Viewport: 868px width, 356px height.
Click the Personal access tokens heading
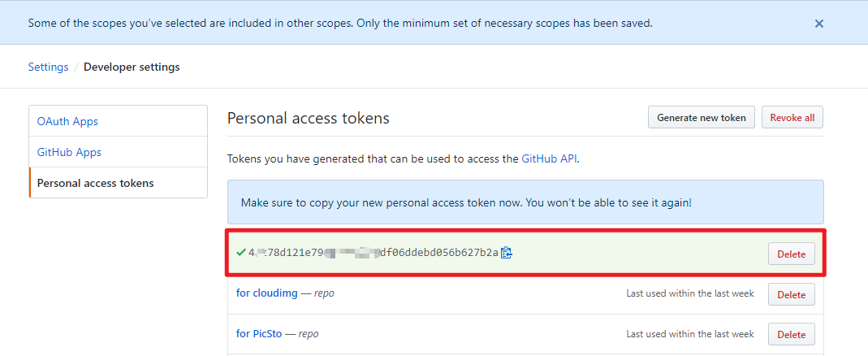coord(309,118)
